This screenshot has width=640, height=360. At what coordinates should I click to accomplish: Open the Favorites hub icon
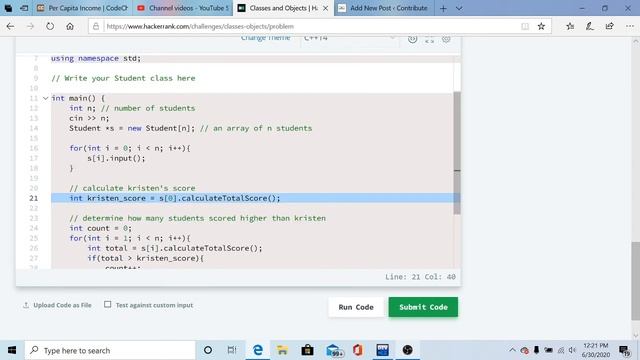tap(570, 26)
